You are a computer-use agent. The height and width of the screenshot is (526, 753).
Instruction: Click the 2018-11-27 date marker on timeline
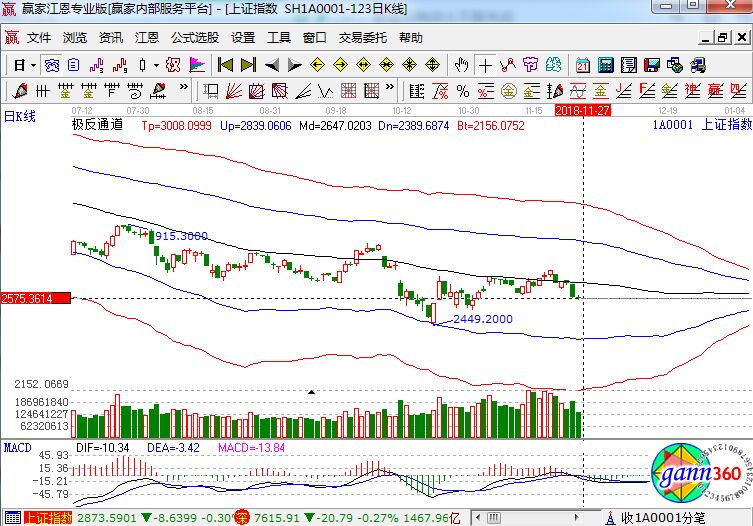point(583,109)
